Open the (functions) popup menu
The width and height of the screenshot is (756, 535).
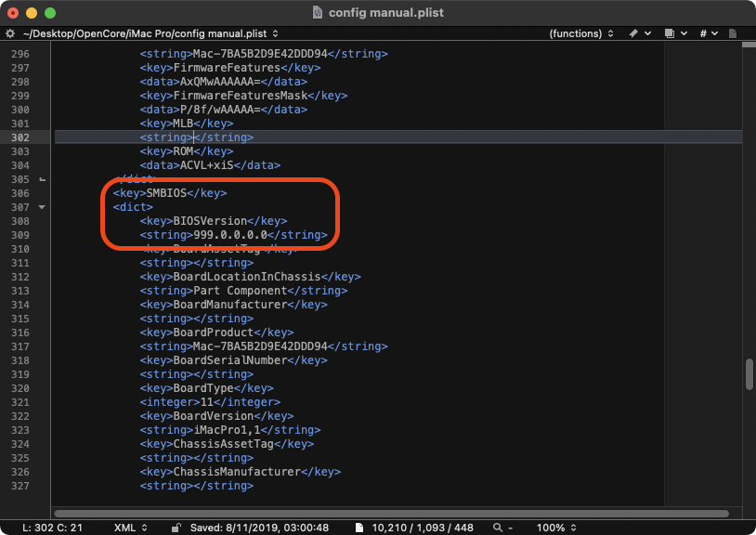point(581,33)
